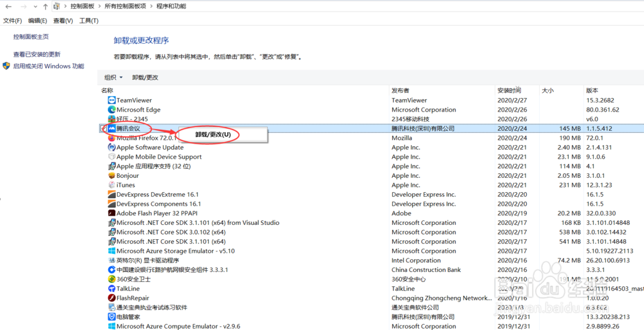Click the Windows shield icon beside 启用或关闭 Windows 功能
644x330 pixels.
(x=6, y=66)
